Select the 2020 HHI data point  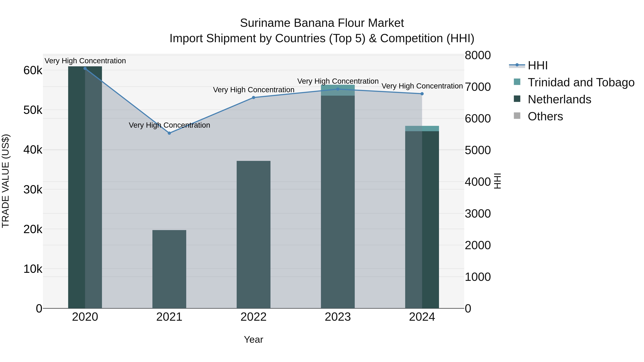click(x=85, y=68)
